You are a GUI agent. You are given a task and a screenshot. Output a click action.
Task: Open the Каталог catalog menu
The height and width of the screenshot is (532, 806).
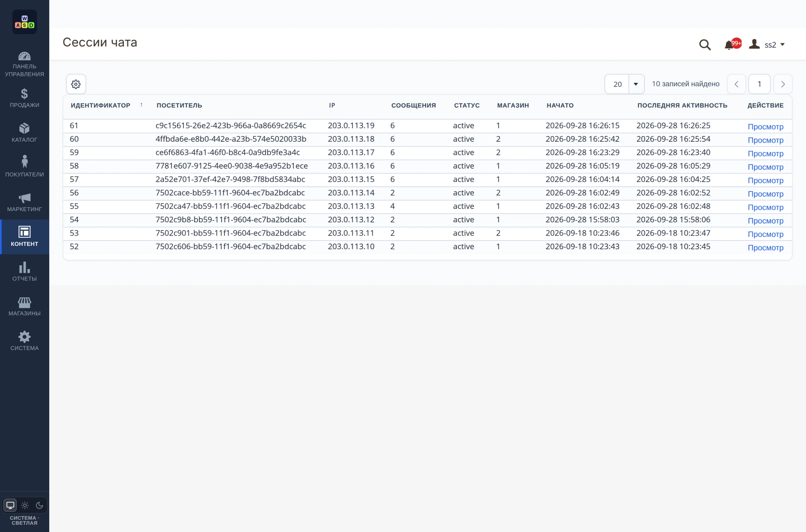24,133
